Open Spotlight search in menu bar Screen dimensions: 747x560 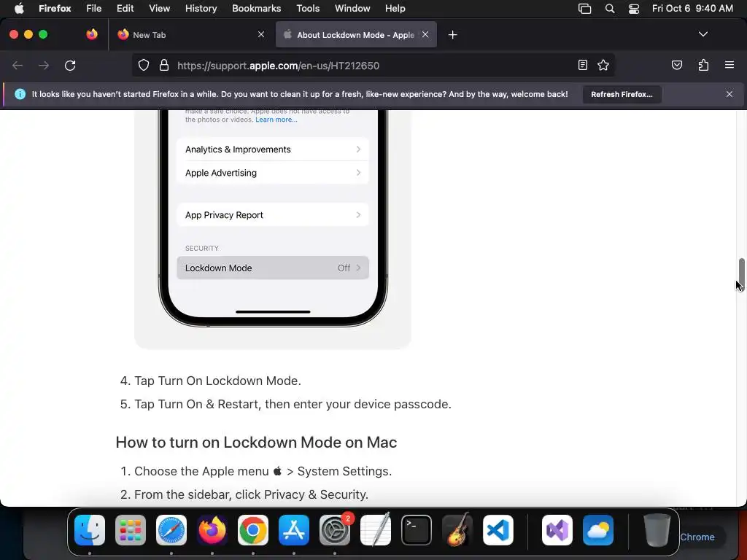click(x=610, y=8)
